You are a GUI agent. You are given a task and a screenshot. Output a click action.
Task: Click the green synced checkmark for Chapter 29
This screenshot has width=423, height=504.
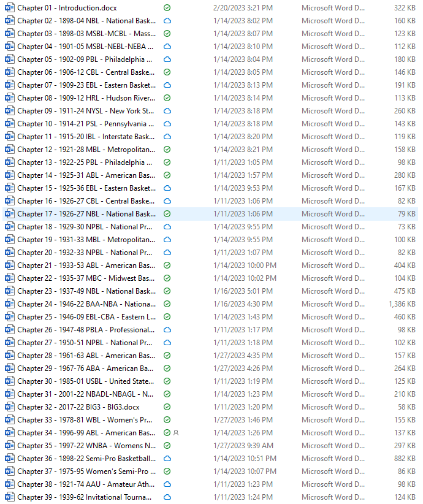pyautogui.click(x=167, y=368)
